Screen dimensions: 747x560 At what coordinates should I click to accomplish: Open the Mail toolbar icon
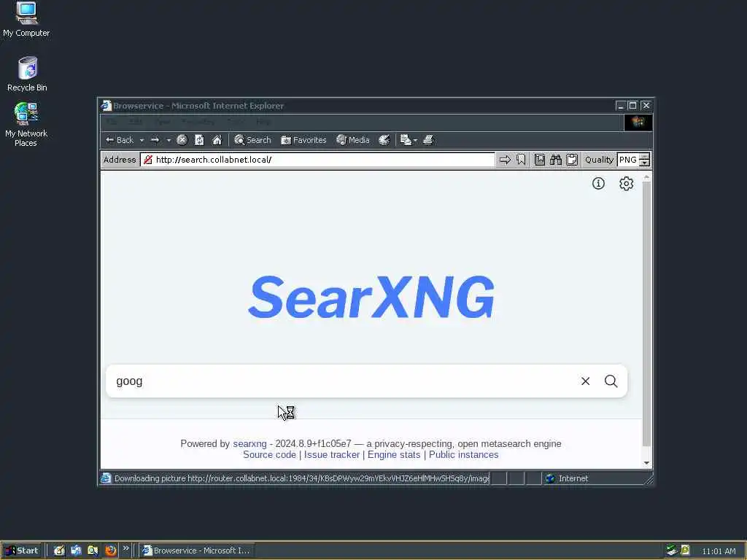coord(406,140)
